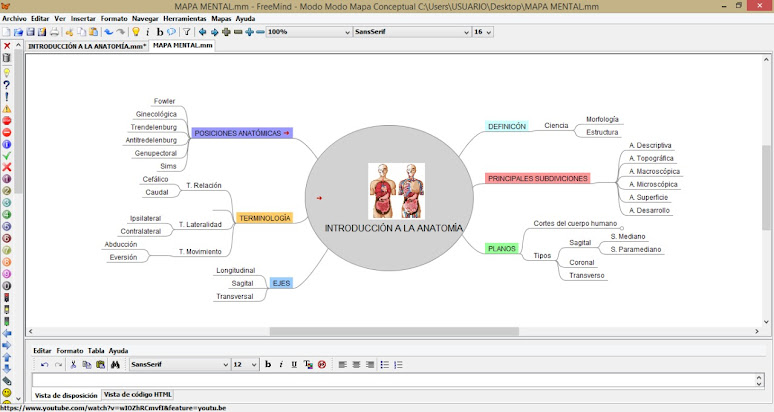
Task: Select the PLANOS node
Action: click(502, 249)
